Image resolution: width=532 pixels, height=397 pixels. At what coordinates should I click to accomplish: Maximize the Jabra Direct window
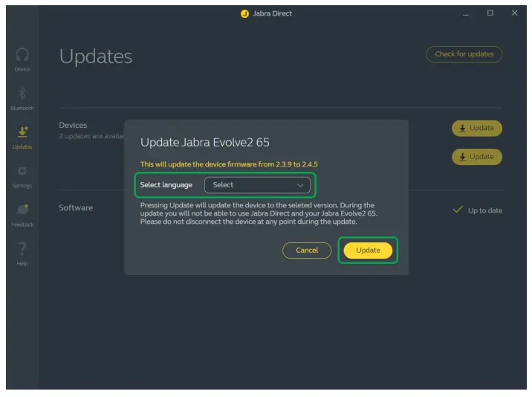(490, 13)
